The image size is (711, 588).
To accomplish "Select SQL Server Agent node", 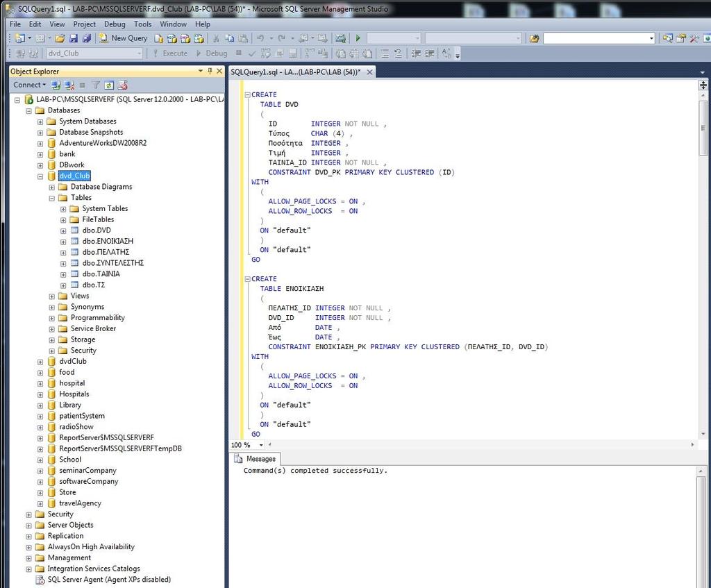I will point(109,580).
